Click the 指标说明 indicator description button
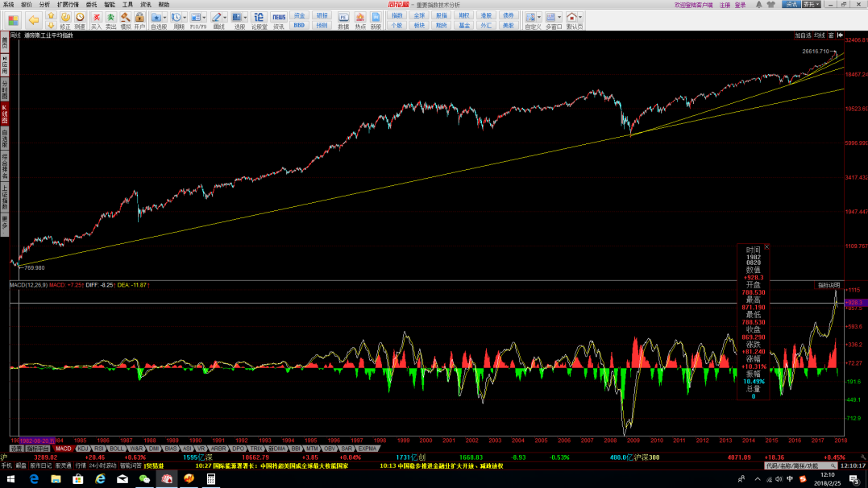 (829, 285)
